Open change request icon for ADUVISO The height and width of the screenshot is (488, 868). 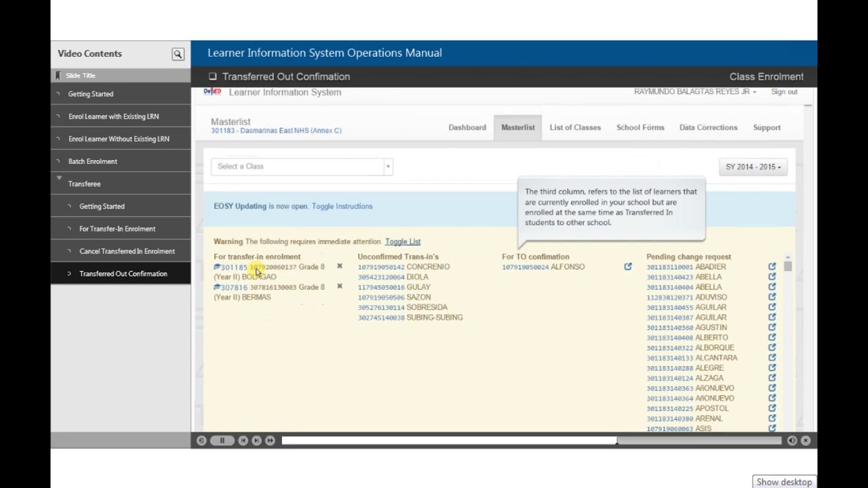772,298
